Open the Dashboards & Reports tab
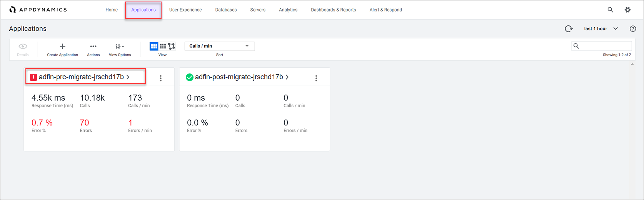 pos(333,10)
